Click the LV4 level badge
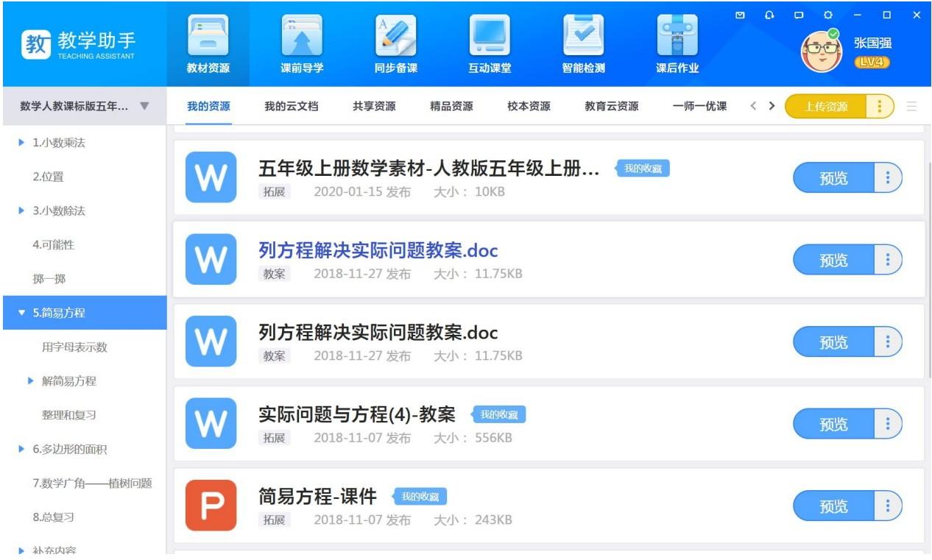The width and height of the screenshot is (932, 560). 872,63
